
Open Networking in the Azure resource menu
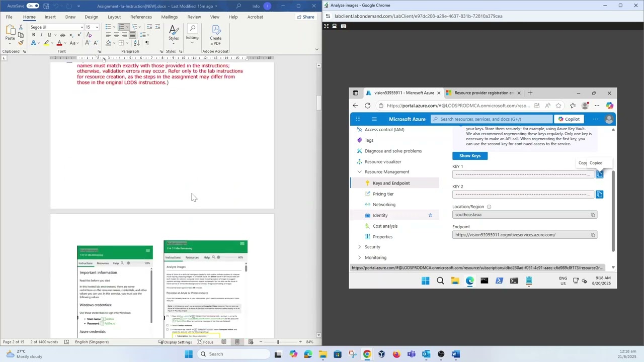click(384, 205)
